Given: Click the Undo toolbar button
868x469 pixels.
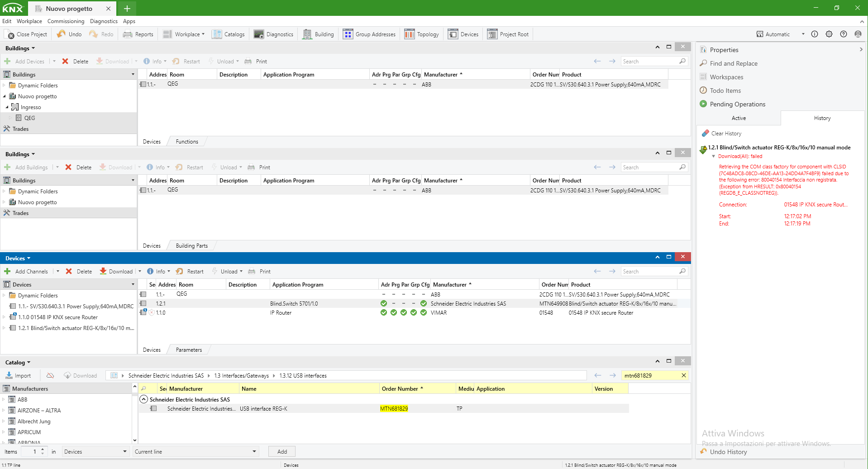Looking at the screenshot, I should (x=69, y=34).
